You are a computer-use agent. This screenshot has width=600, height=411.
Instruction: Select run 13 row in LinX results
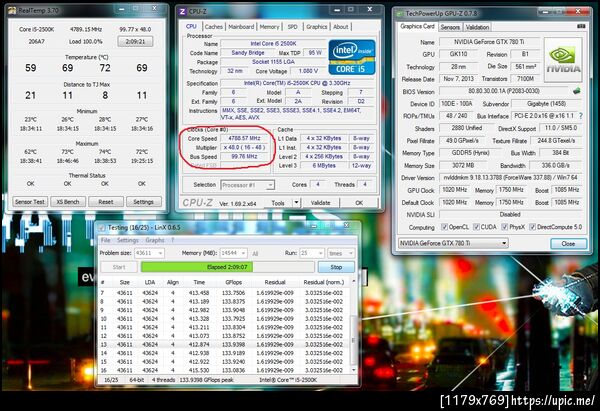224,344
